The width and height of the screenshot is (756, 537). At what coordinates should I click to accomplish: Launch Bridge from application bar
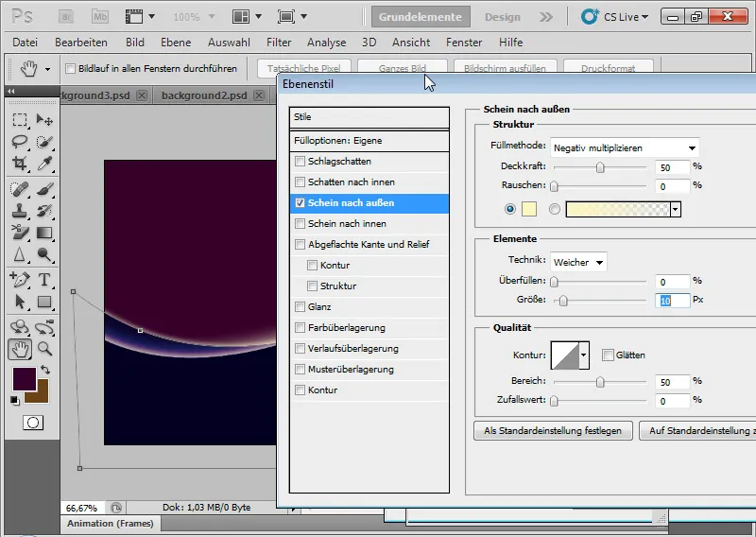point(66,17)
